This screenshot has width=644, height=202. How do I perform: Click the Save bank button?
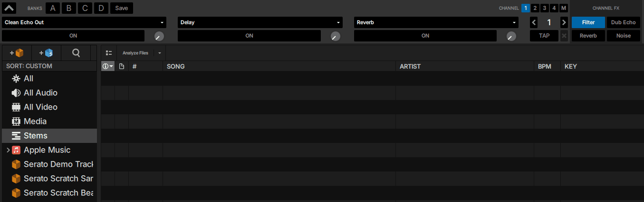121,8
